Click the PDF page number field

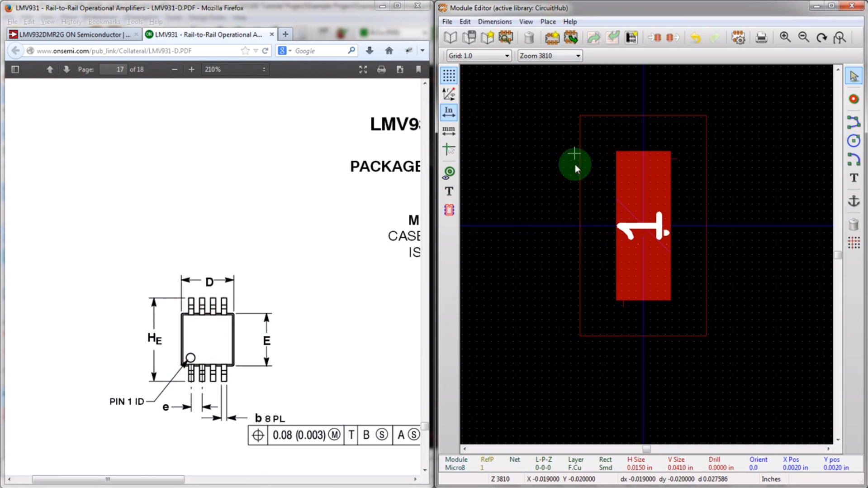click(114, 69)
